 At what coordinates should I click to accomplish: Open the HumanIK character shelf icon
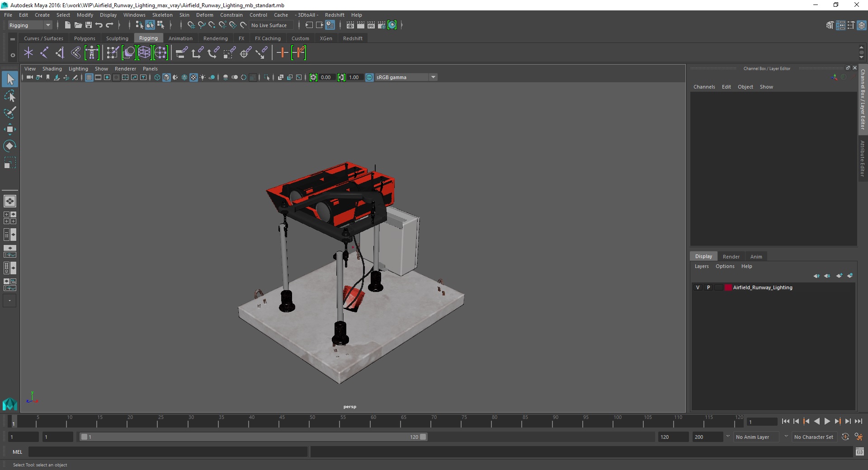coord(92,53)
